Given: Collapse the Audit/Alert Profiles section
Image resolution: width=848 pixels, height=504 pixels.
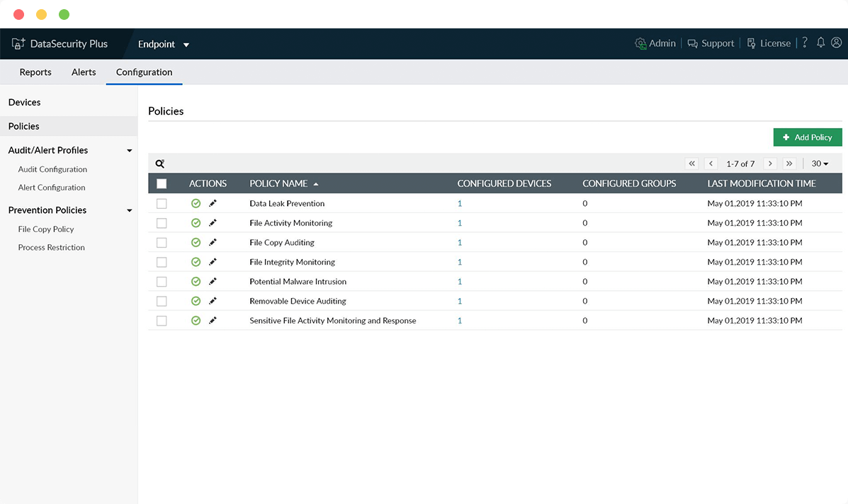Looking at the screenshot, I should point(129,151).
